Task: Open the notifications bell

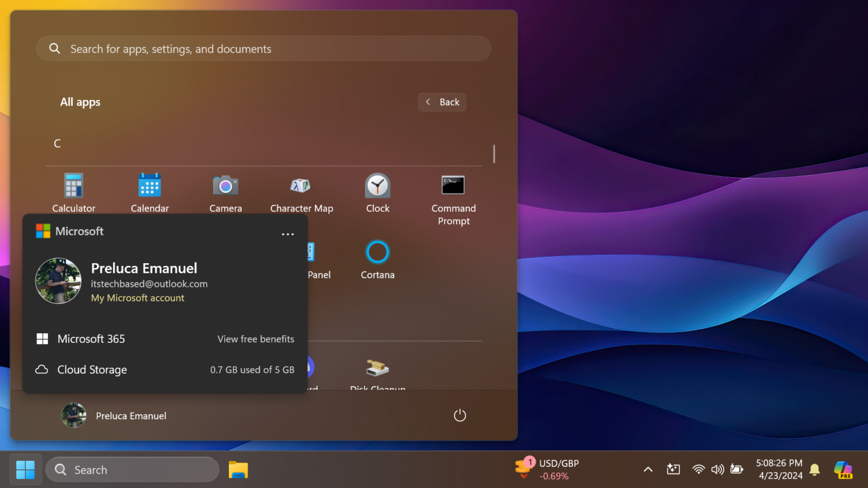Action: (814, 469)
